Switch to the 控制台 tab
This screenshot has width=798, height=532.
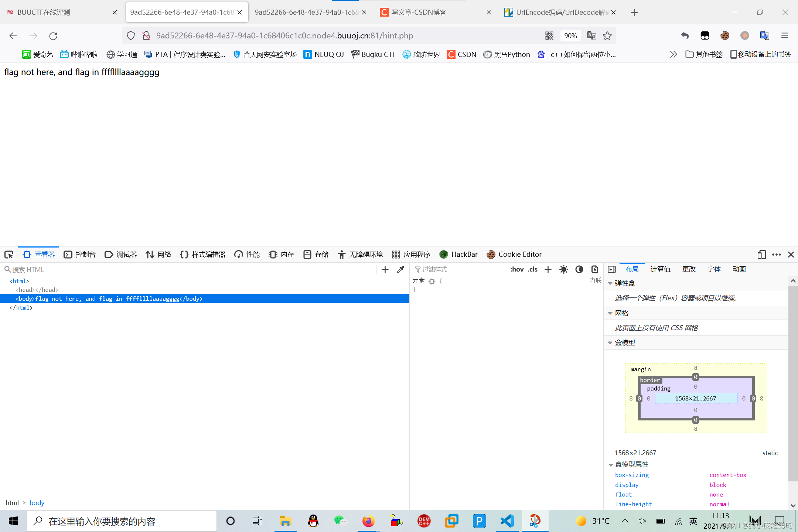[x=80, y=255]
